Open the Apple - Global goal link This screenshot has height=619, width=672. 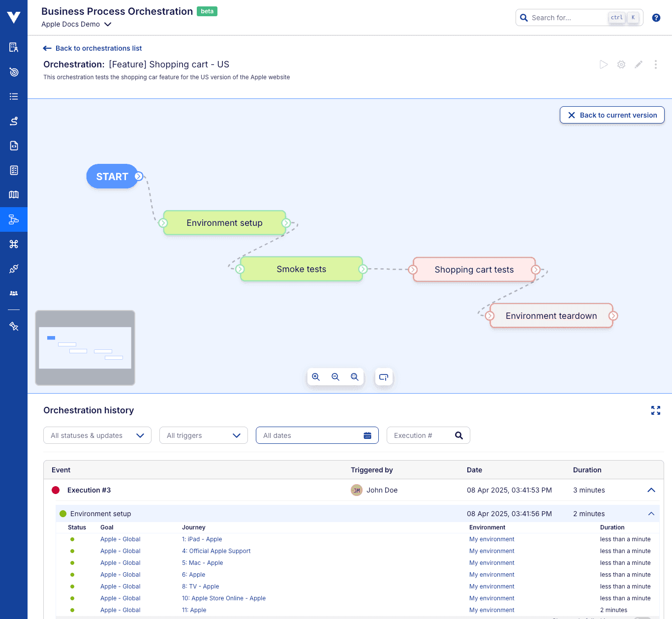(x=120, y=539)
